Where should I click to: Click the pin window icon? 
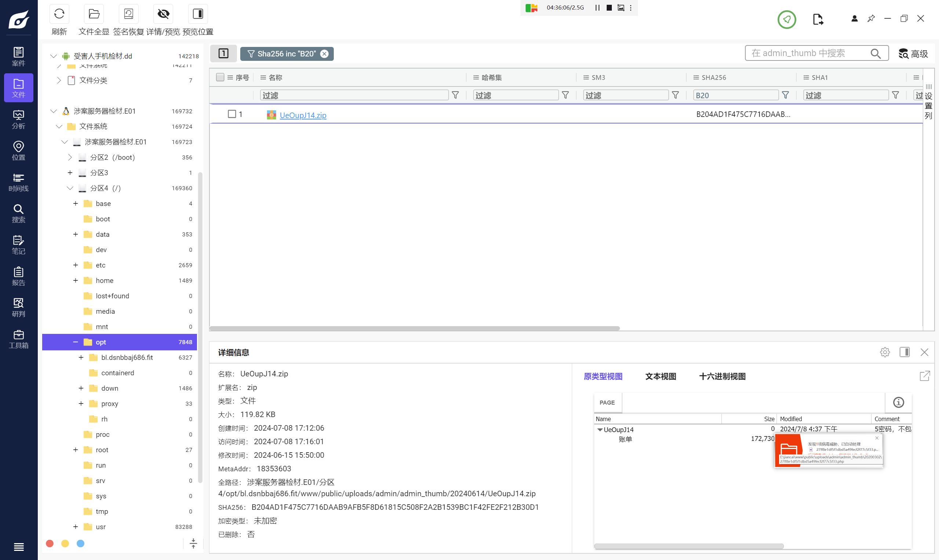pyautogui.click(x=871, y=18)
